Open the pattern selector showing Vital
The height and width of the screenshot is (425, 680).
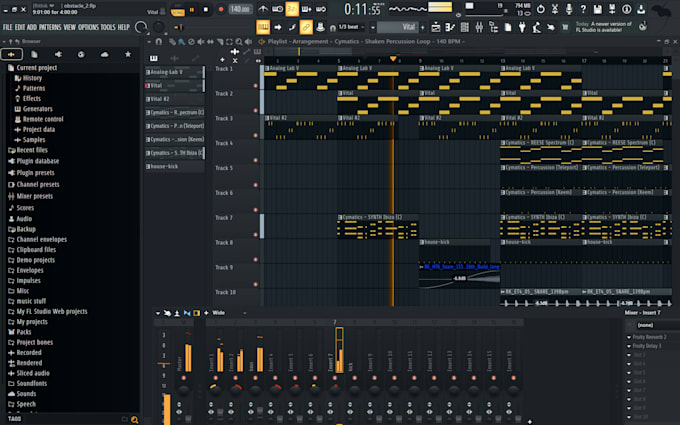[398, 27]
